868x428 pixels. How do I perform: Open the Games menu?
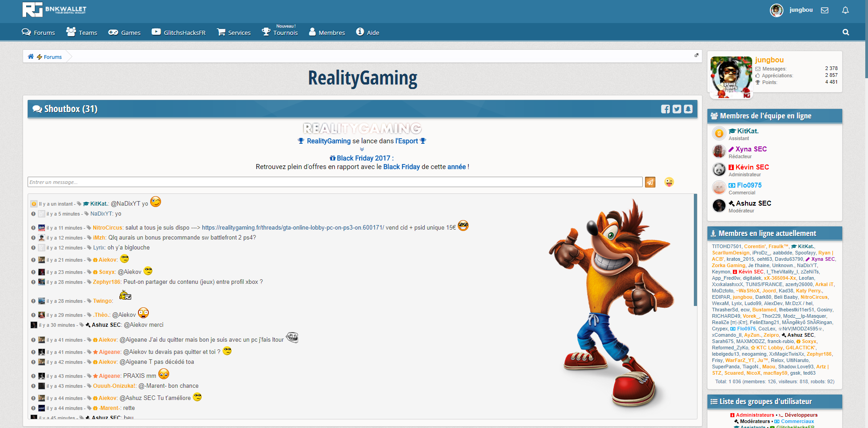(124, 33)
